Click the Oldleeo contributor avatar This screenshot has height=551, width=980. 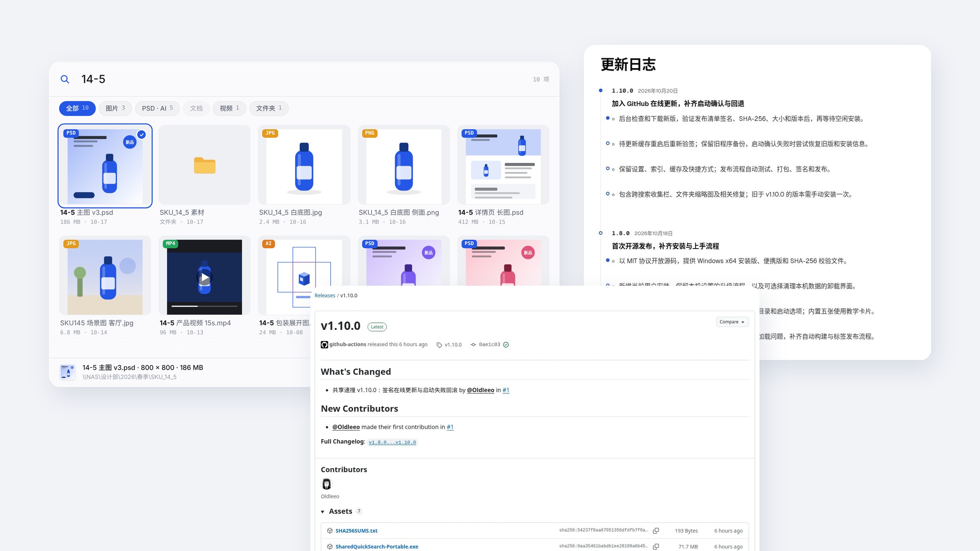coord(327,484)
